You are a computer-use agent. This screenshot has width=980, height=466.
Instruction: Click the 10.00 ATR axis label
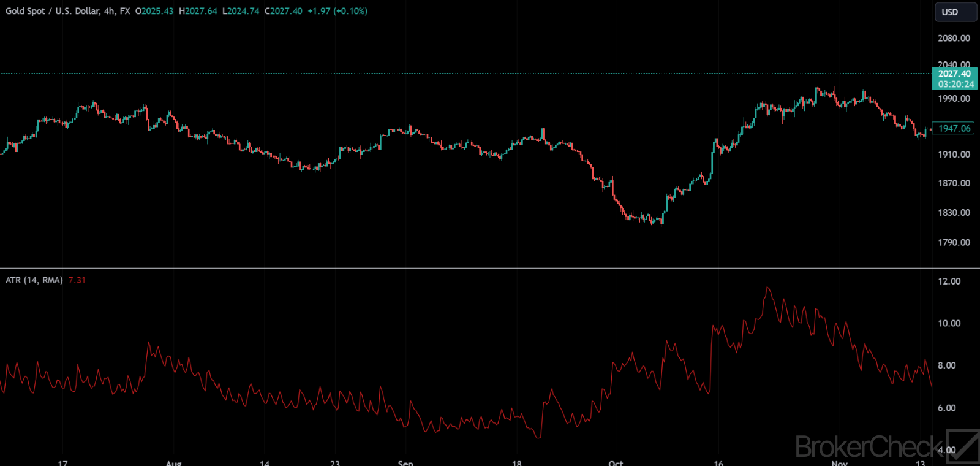[949, 323]
